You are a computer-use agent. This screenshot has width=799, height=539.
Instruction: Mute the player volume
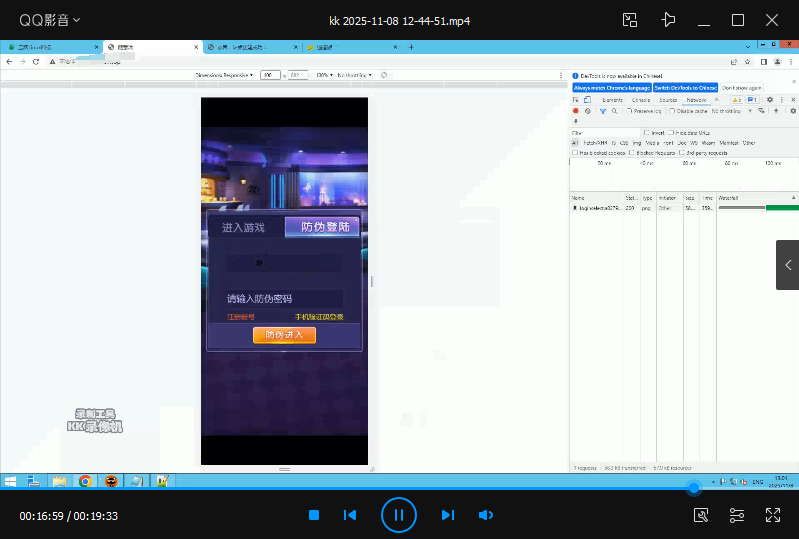tap(486, 515)
